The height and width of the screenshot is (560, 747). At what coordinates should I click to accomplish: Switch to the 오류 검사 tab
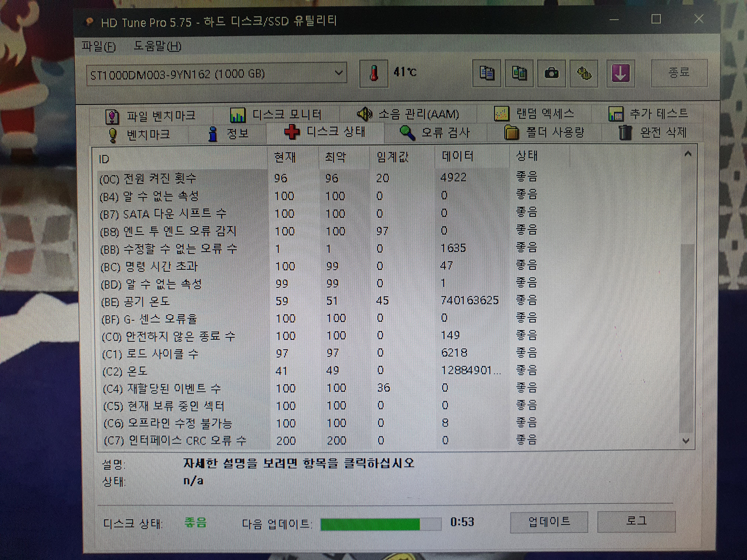point(435,133)
